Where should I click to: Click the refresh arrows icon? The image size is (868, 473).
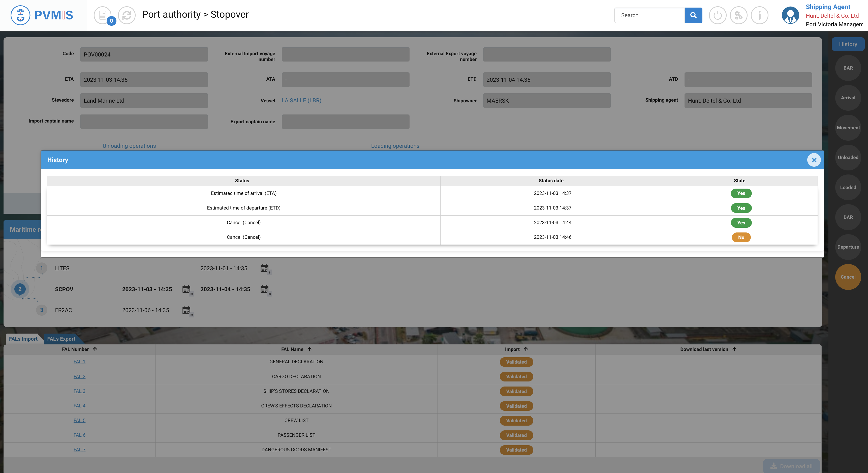point(127,15)
